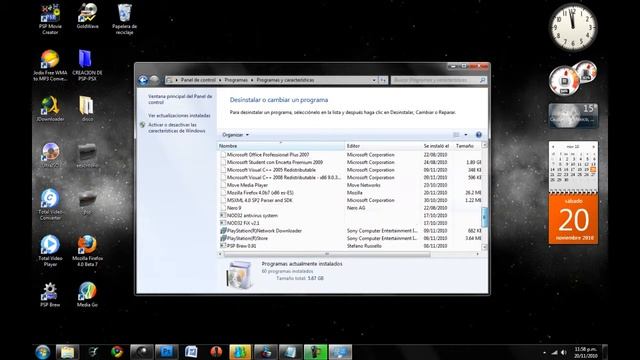This screenshot has height=360, width=640.
Task: Select Total Video Converter desktop icon
Action: coord(50,204)
